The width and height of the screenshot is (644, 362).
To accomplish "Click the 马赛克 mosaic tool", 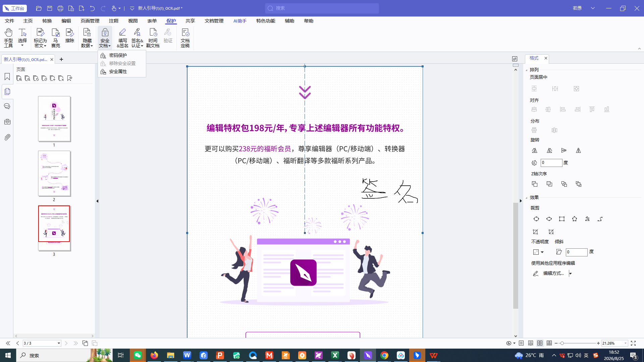I will pyautogui.click(x=55, y=38).
